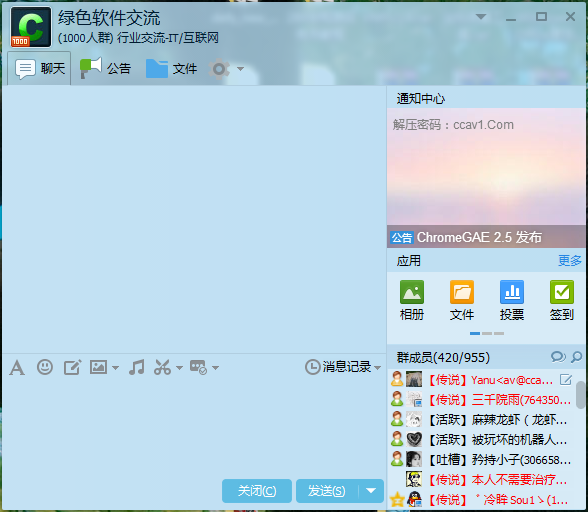Open the 投票 vote app
This screenshot has height=512, width=588.
point(512,300)
